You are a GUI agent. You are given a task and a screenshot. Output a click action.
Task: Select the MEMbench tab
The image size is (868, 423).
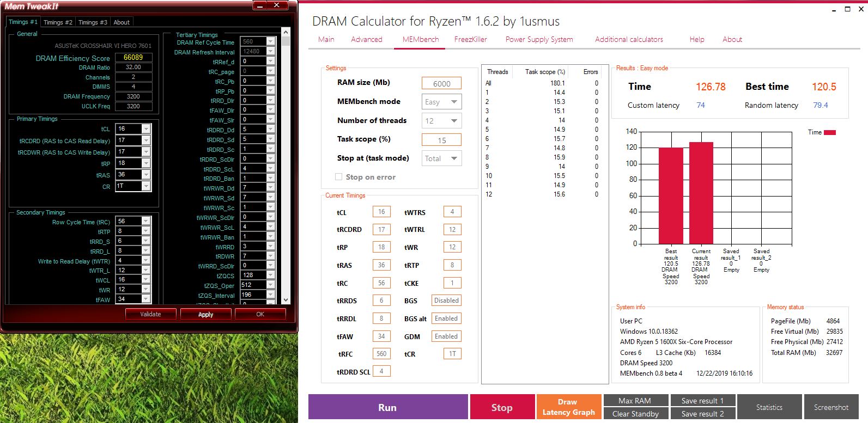(x=421, y=39)
